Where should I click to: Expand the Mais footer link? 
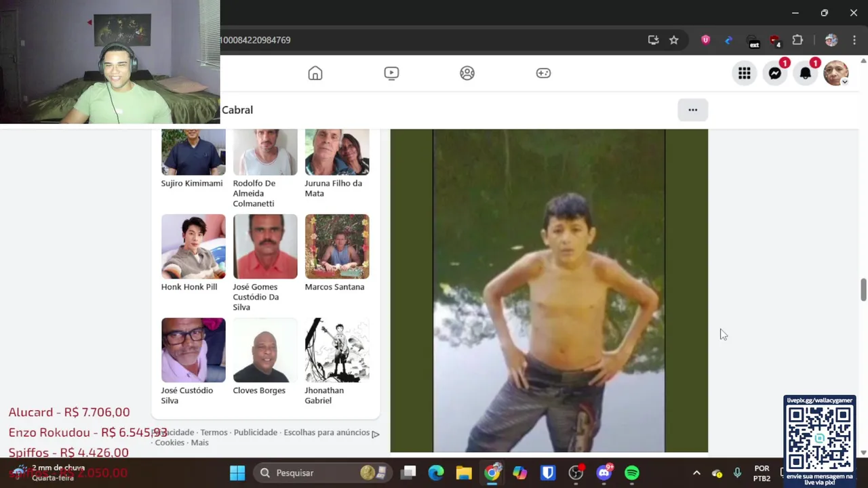199,443
